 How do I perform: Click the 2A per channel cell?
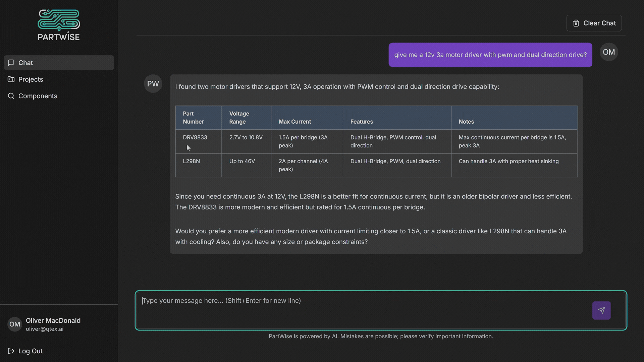click(307, 165)
